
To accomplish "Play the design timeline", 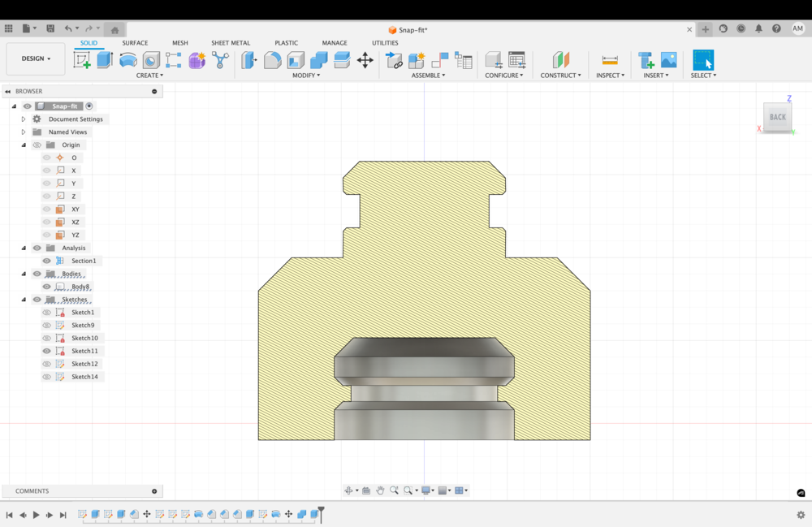I will tap(36, 515).
